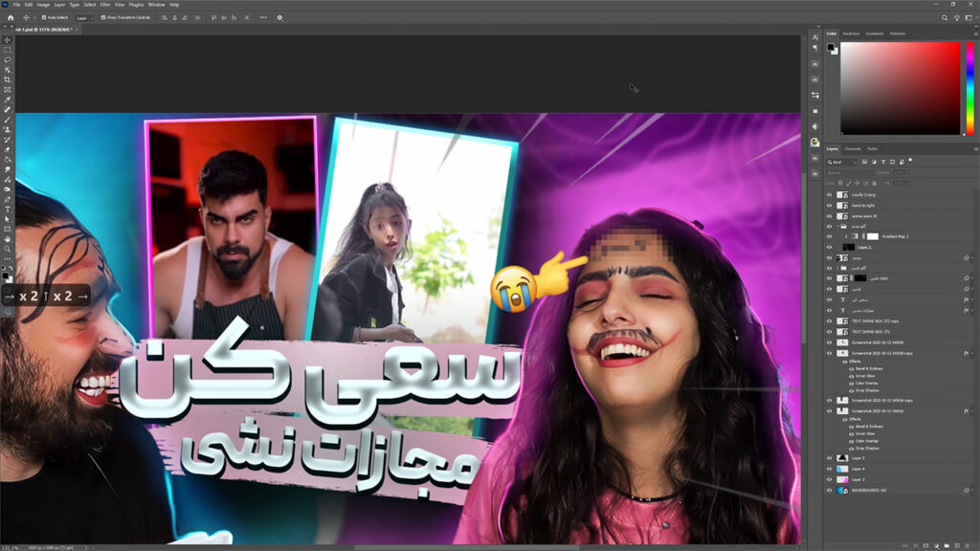Select the Crop tool
This screenshot has width=980, height=551.
pos(8,79)
